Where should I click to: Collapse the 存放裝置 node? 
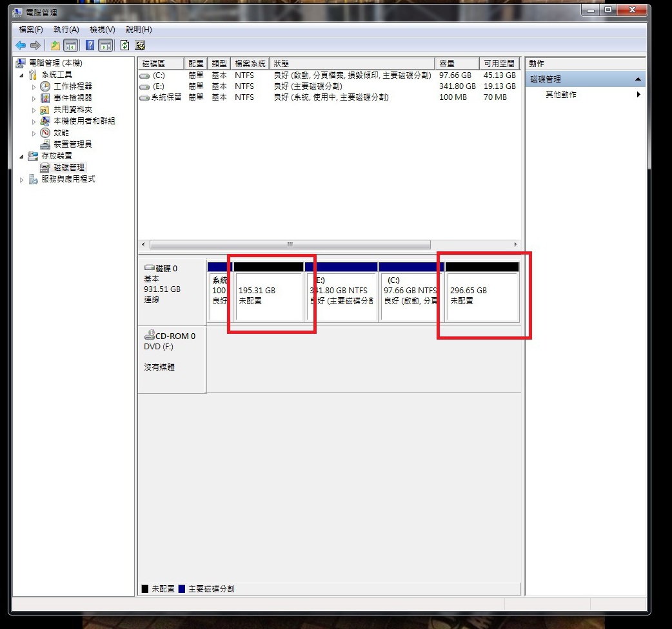pos(21,157)
